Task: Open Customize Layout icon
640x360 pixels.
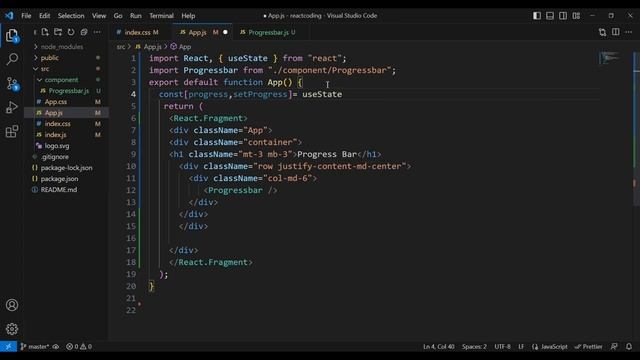Action: coord(576,16)
